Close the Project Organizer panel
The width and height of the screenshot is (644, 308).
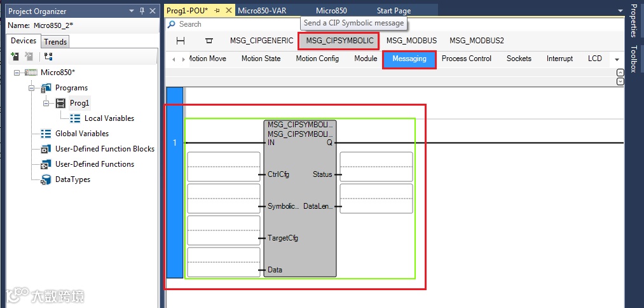tap(153, 11)
